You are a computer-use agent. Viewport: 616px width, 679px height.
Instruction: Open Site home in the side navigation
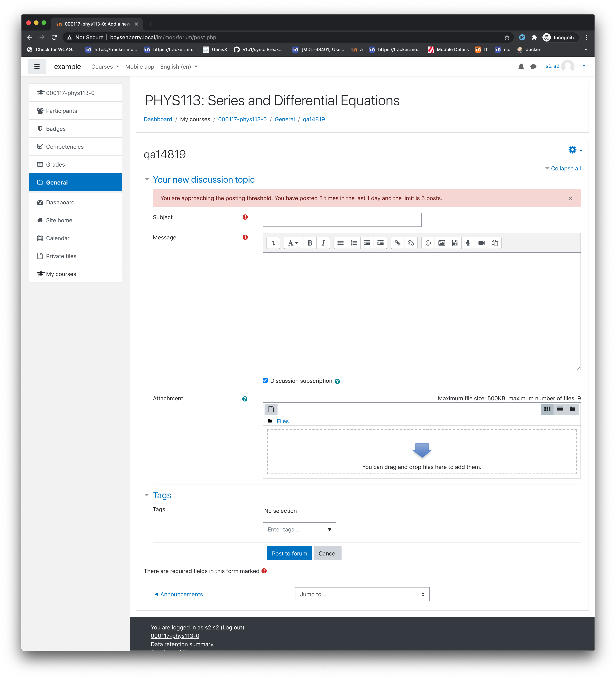pyautogui.click(x=75, y=220)
